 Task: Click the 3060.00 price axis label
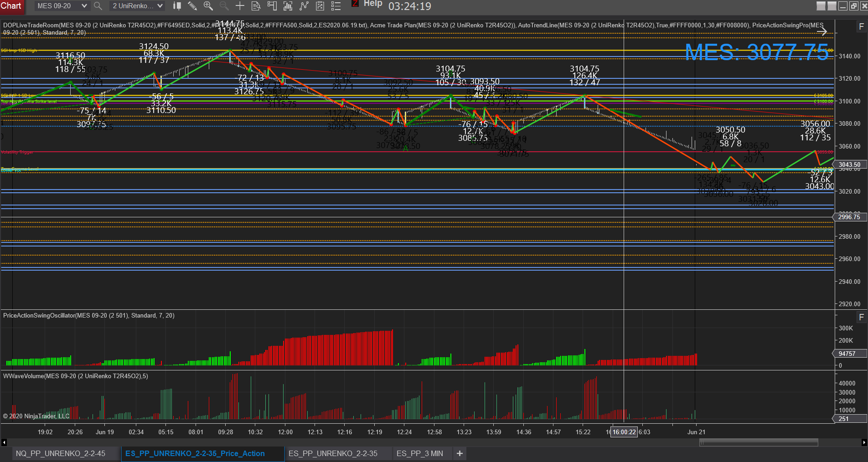pos(850,146)
